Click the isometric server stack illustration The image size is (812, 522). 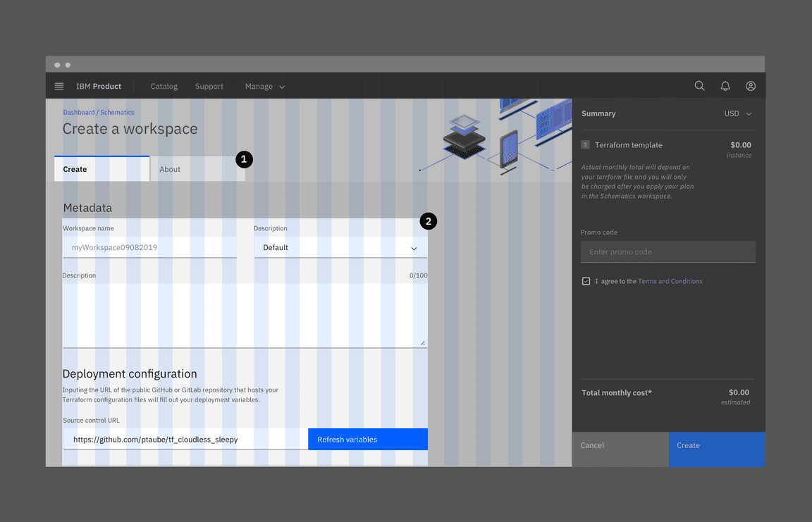tap(464, 137)
